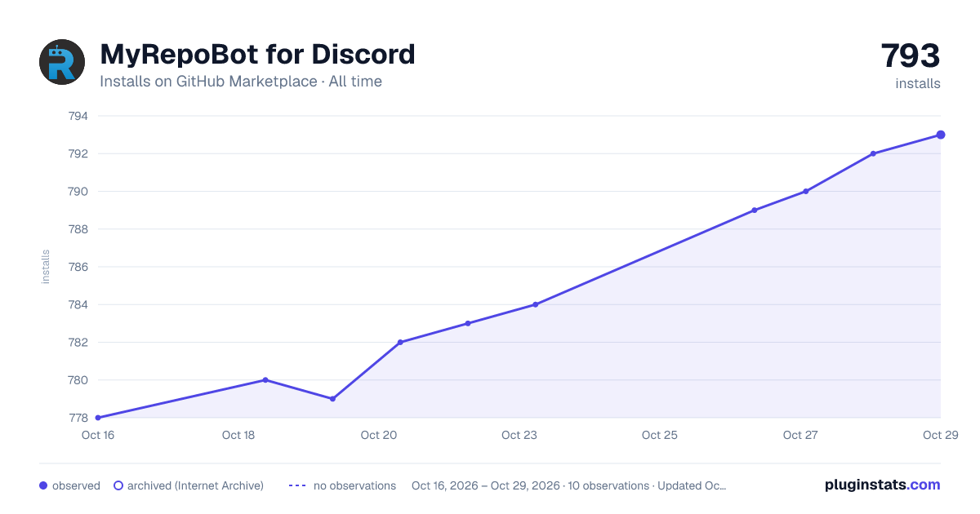
Task: Click the 792 y-axis label
Action: pos(78,153)
